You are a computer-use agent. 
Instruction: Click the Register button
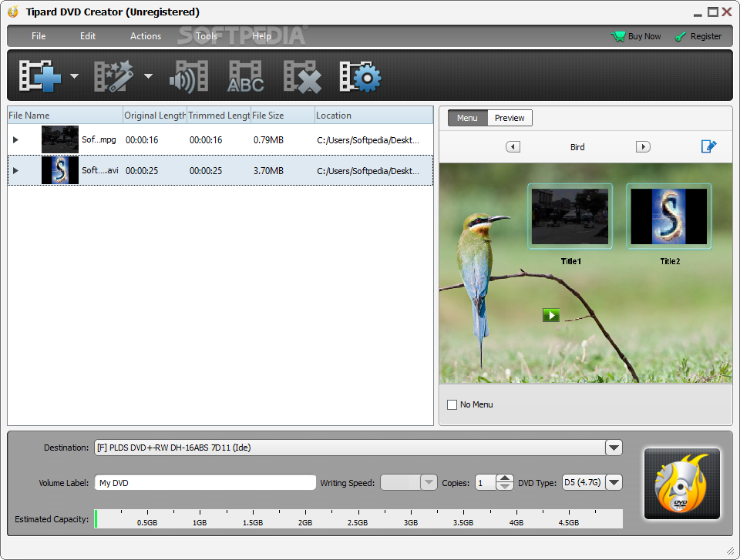(698, 36)
